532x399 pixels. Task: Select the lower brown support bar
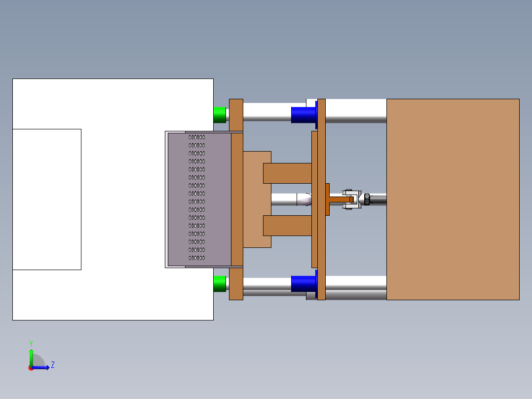pyautogui.click(x=287, y=226)
